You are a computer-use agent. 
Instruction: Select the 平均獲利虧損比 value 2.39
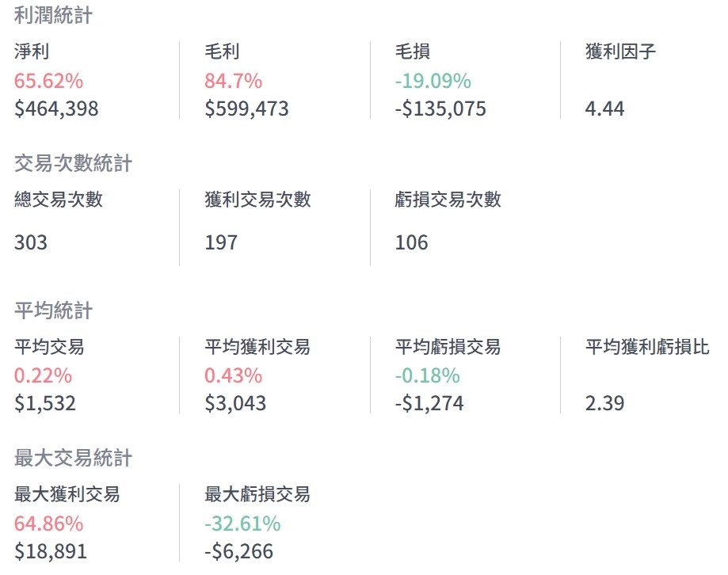pos(604,403)
